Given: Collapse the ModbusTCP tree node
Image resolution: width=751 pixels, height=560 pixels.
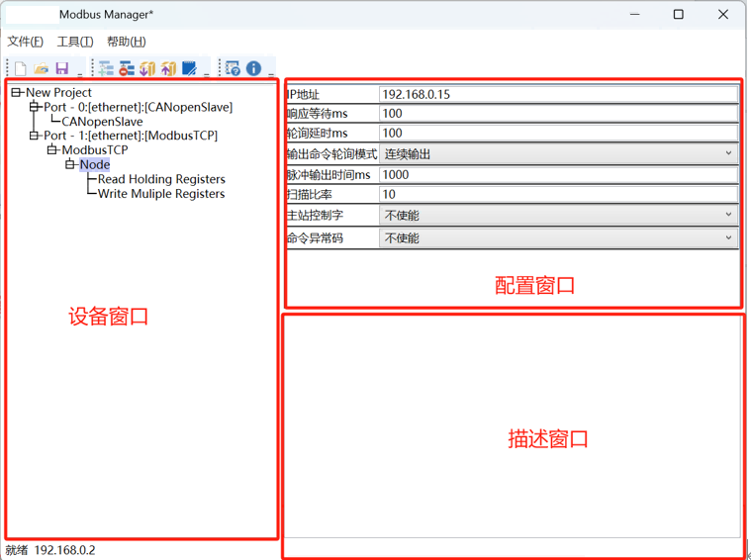Looking at the screenshot, I should pyautogui.click(x=51, y=150).
